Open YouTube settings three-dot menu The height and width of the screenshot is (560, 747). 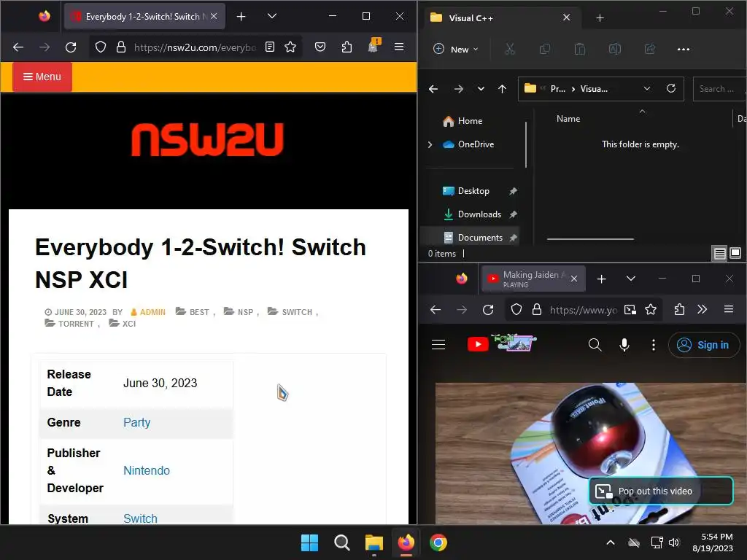[653, 345]
